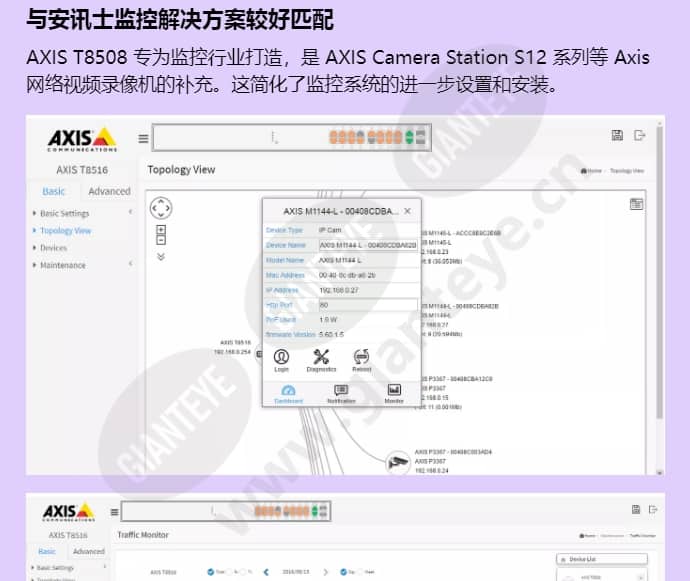Open hamburger menu in Traffic Monitor screenshot
Viewport: 690px width, 581px height.
coord(114,512)
